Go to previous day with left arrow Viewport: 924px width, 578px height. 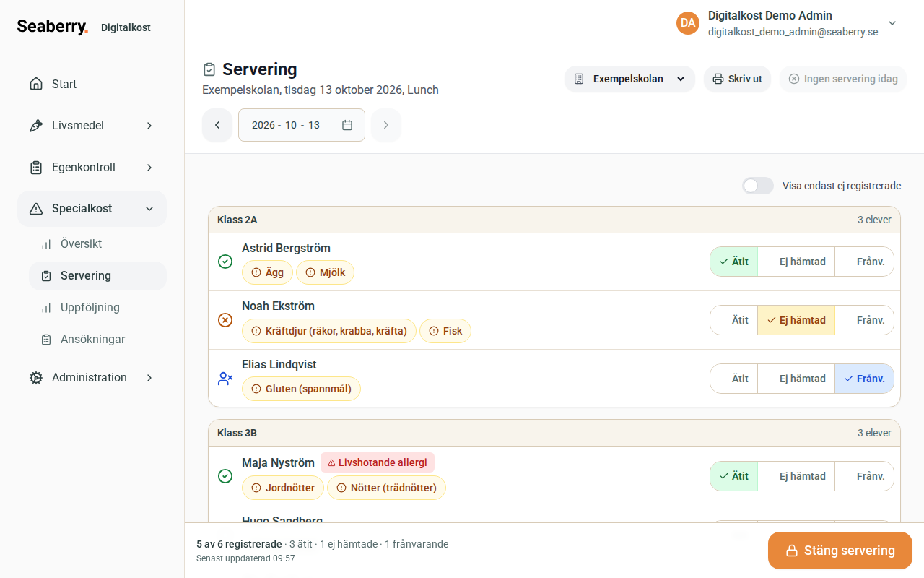[x=217, y=125]
